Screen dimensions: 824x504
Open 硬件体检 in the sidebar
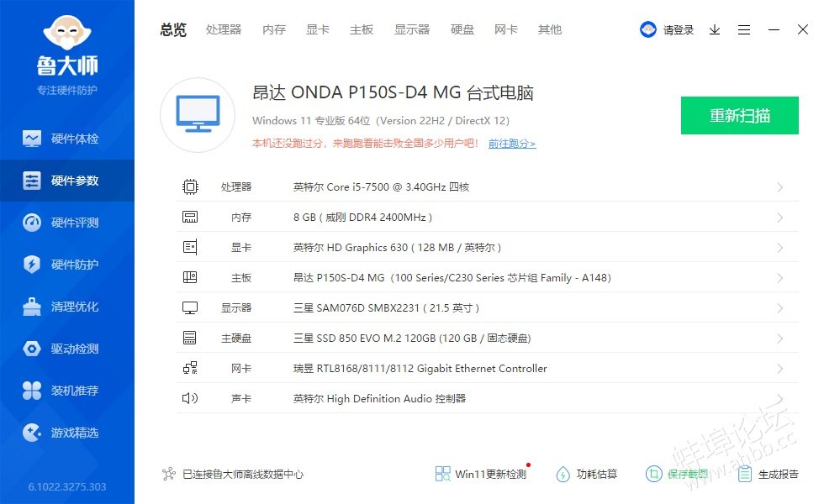coord(66,139)
